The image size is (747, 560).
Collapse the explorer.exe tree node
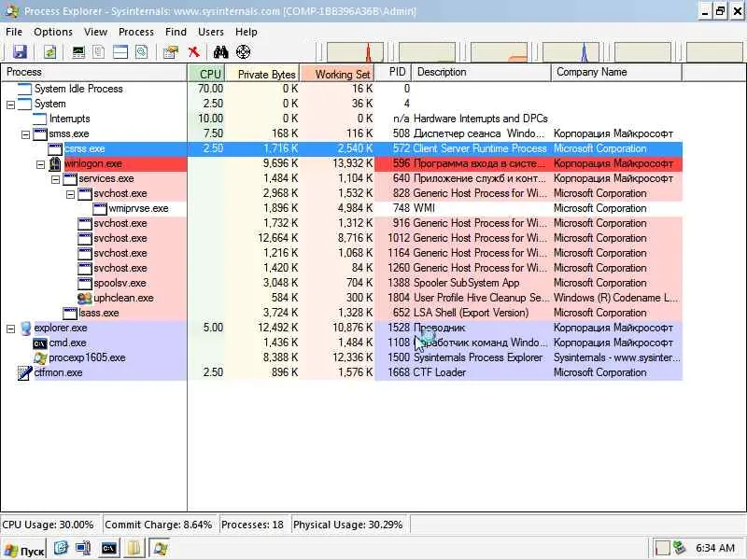click(10, 329)
